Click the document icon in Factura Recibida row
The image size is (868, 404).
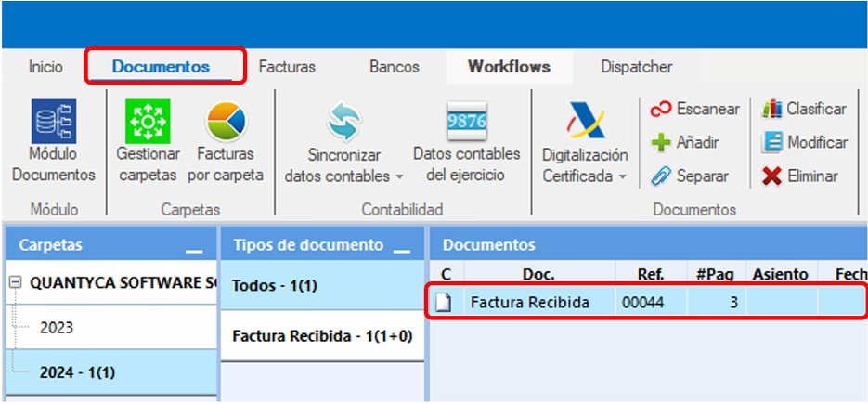[x=445, y=303]
